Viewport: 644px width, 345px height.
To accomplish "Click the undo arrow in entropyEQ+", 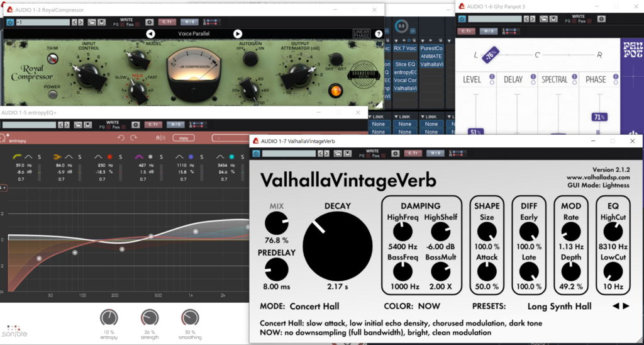I will (x=121, y=138).
